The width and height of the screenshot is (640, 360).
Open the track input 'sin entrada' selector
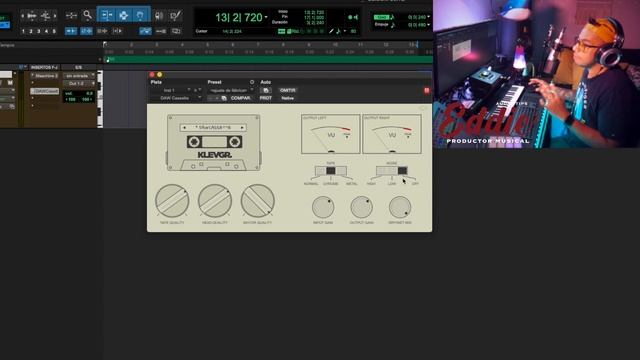(80, 76)
